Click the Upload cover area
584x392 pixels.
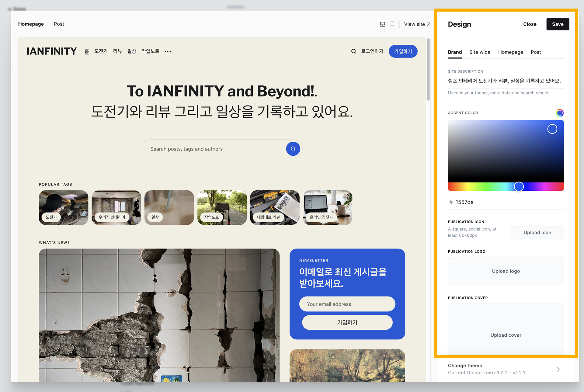pos(506,329)
